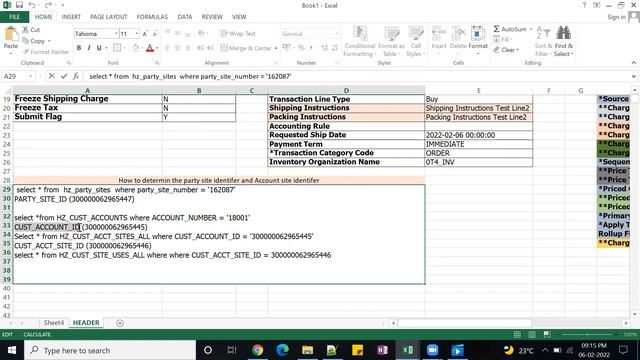Open the General number format dropdown

pyautogui.click(x=337, y=34)
